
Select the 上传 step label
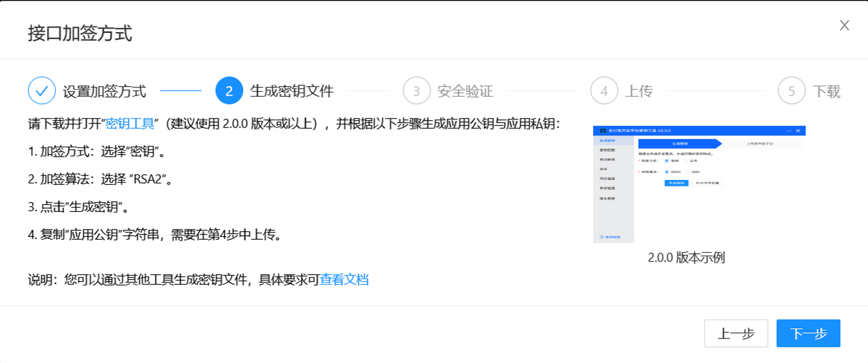click(x=639, y=91)
